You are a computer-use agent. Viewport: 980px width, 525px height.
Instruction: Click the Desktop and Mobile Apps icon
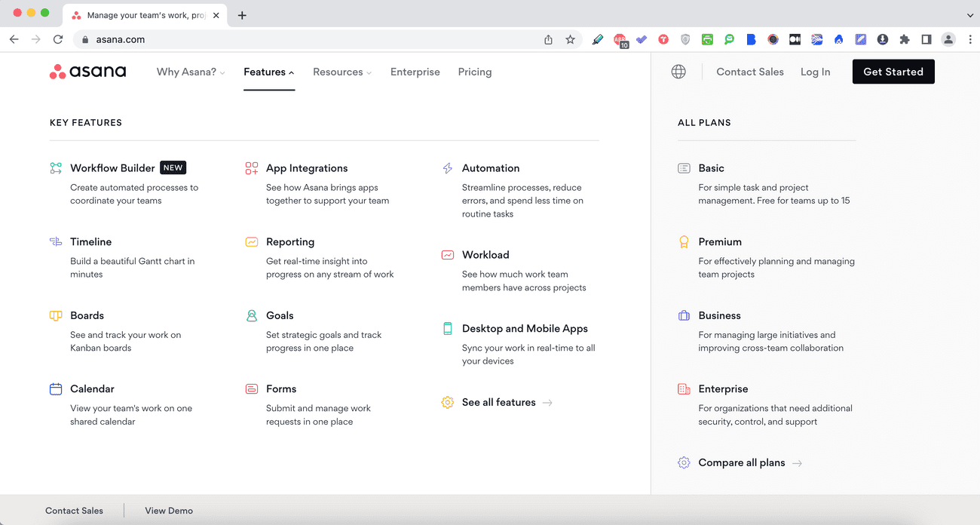pyautogui.click(x=448, y=329)
